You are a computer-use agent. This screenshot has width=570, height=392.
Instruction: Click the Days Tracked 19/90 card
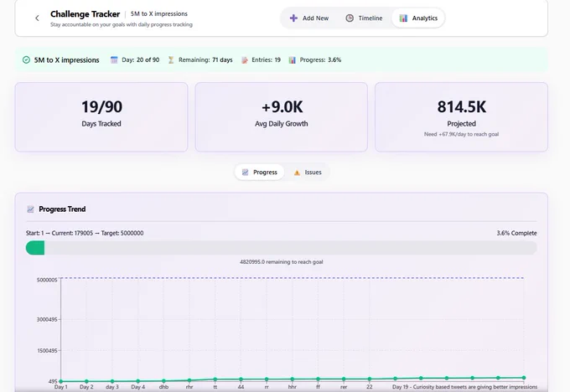pos(101,117)
